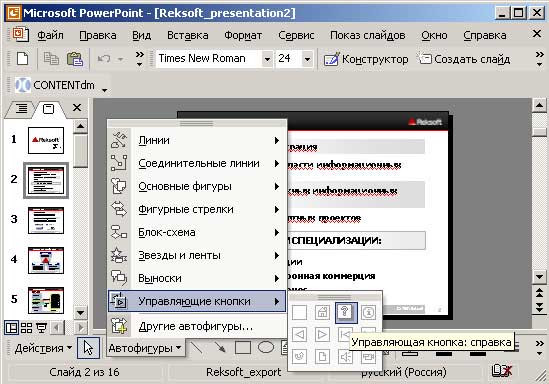Viewport: 549px width, 384px height.
Task: Choose Другие автофигуры menu item
Action: (x=197, y=326)
